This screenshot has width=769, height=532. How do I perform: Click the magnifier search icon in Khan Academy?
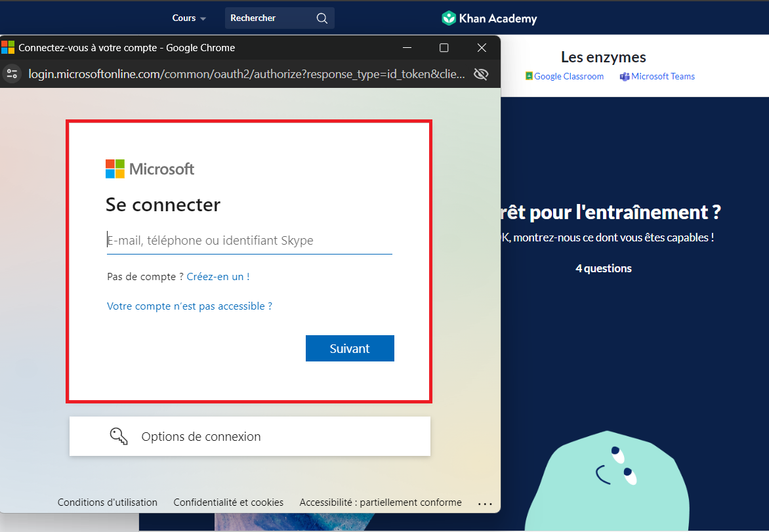click(x=322, y=18)
